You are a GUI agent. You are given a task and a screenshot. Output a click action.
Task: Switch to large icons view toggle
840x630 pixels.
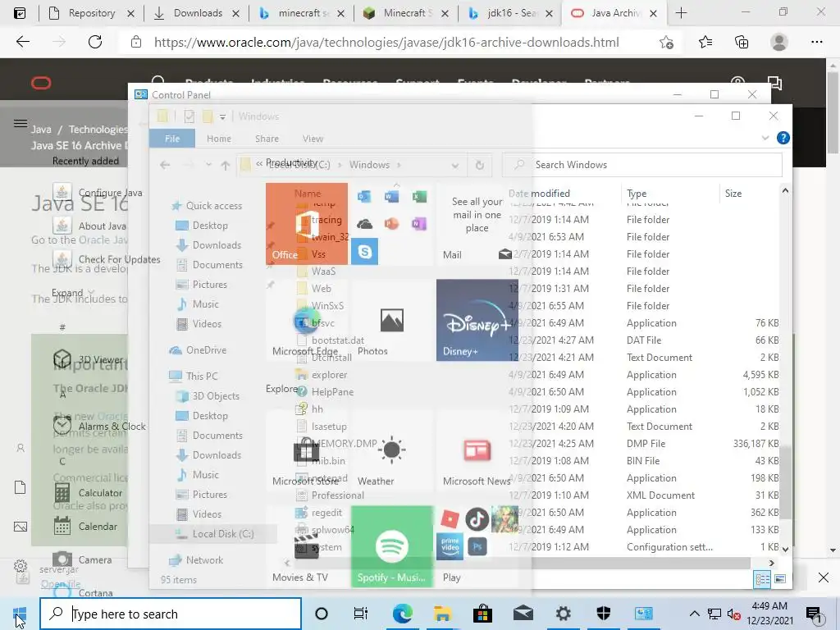coord(780,579)
